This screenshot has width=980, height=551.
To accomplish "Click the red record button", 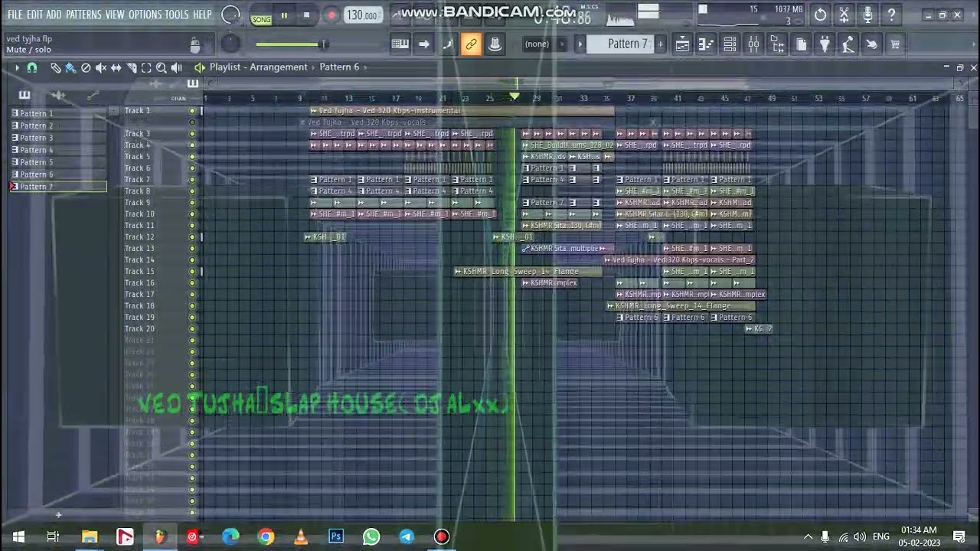I will tap(332, 15).
